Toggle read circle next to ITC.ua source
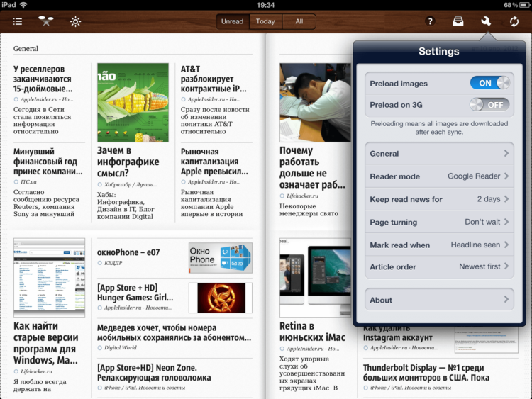This screenshot has height=399, width=532. (16, 182)
